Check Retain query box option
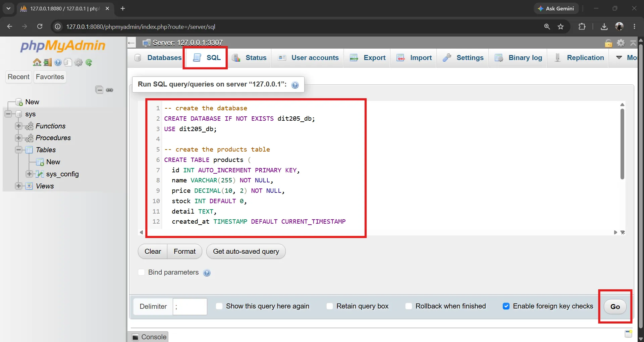644x342 pixels. pyautogui.click(x=330, y=306)
